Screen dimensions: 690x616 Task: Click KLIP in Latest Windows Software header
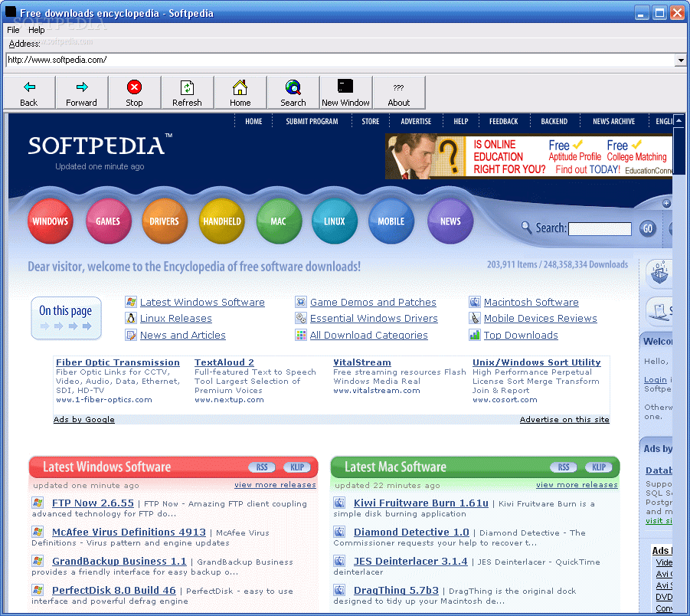pos(297,467)
